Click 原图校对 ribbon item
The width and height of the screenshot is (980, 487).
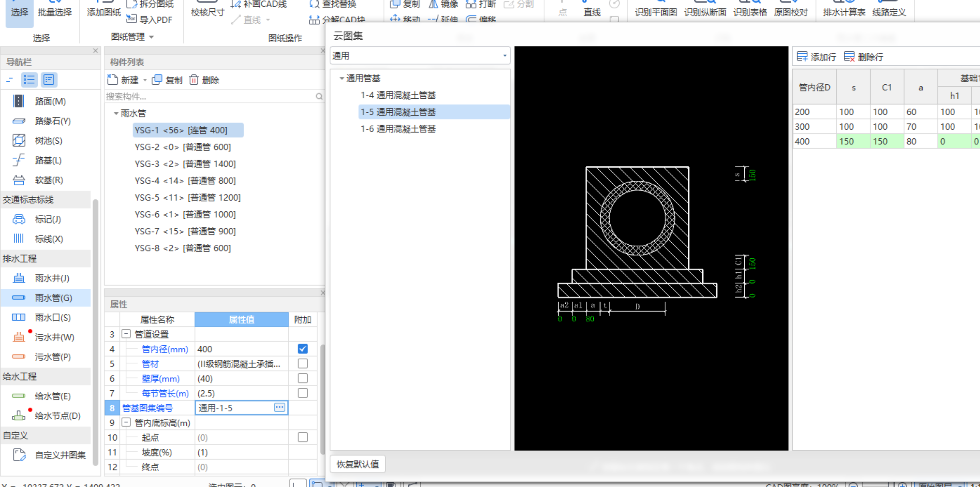click(791, 9)
